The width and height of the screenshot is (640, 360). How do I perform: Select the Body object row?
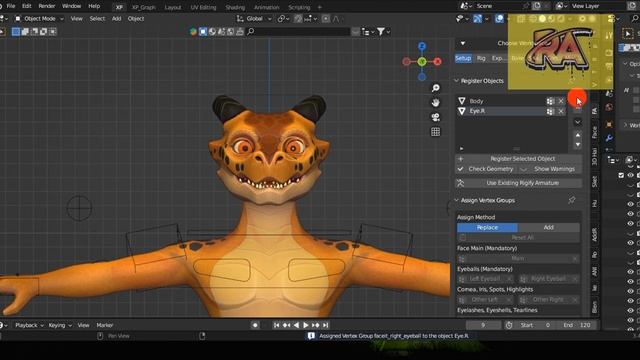(x=501, y=101)
